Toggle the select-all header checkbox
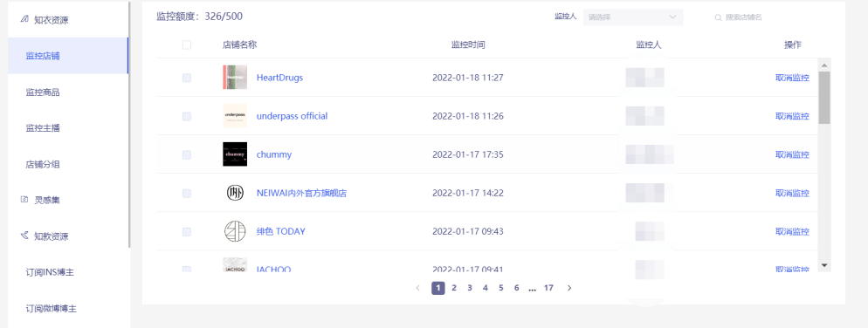The width and height of the screenshot is (868, 328). click(187, 44)
